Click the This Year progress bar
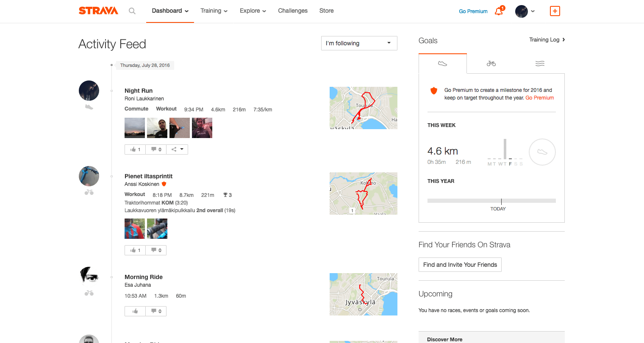This screenshot has height=343, width=644. (491, 201)
